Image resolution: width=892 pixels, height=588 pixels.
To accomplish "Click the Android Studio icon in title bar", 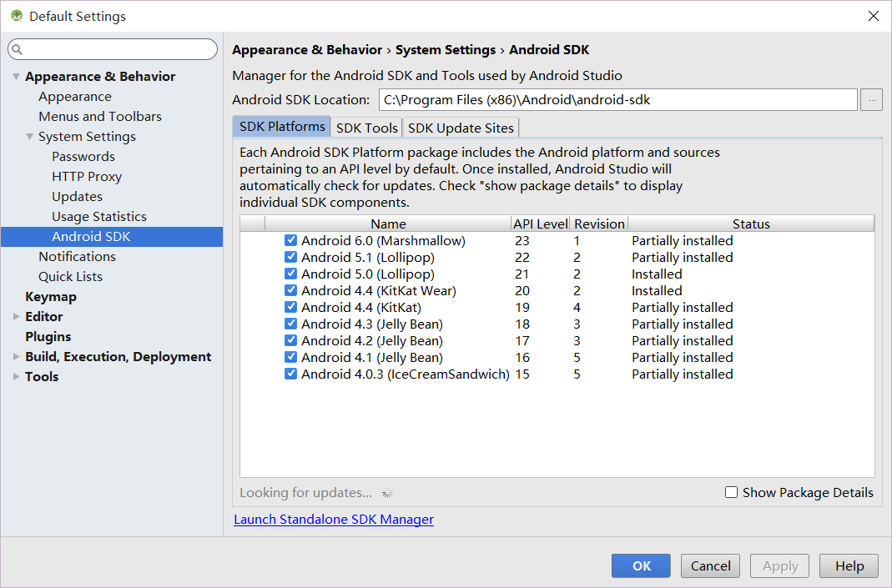I will (x=16, y=16).
